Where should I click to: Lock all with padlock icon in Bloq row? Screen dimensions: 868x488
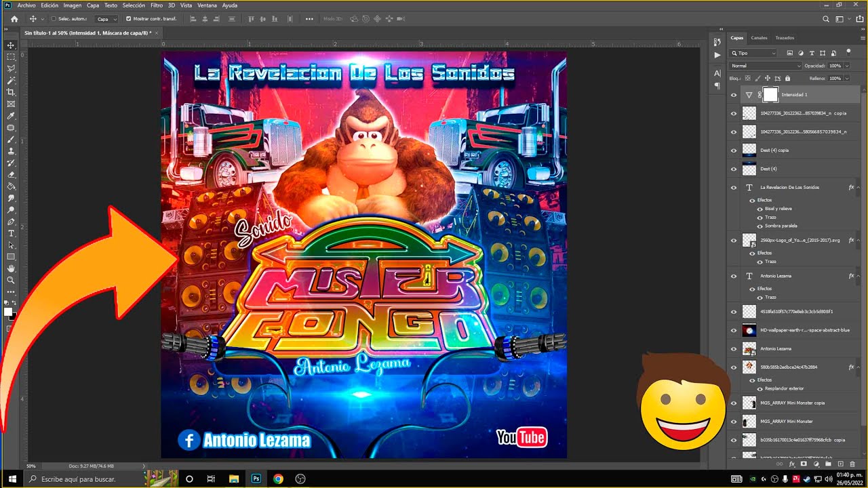tap(787, 79)
